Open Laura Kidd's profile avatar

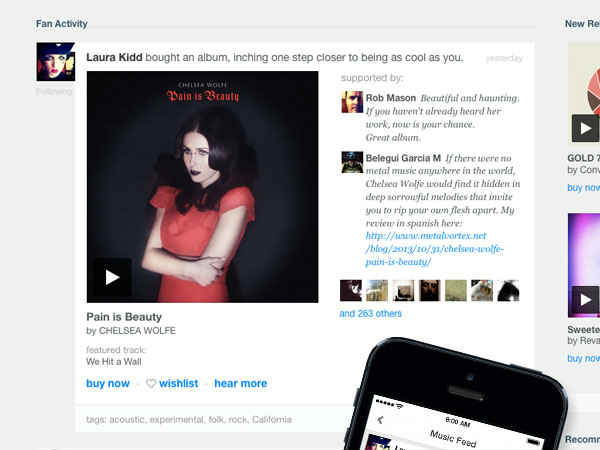coord(55,62)
